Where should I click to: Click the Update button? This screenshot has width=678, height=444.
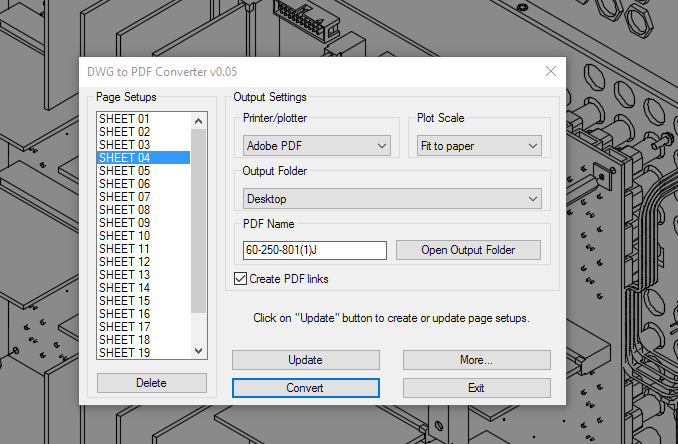pyautogui.click(x=305, y=360)
